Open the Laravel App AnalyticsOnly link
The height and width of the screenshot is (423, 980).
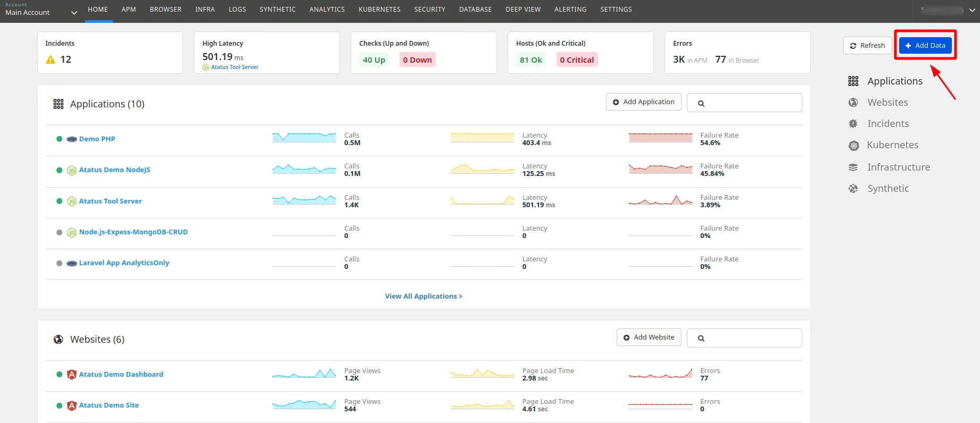[124, 263]
